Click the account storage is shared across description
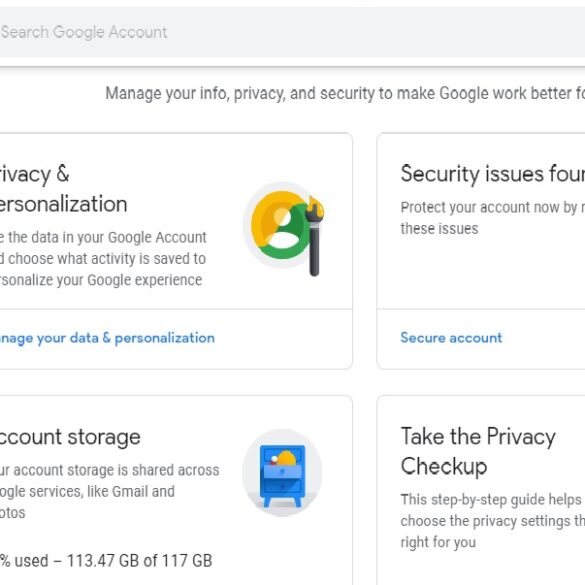 click(x=110, y=491)
